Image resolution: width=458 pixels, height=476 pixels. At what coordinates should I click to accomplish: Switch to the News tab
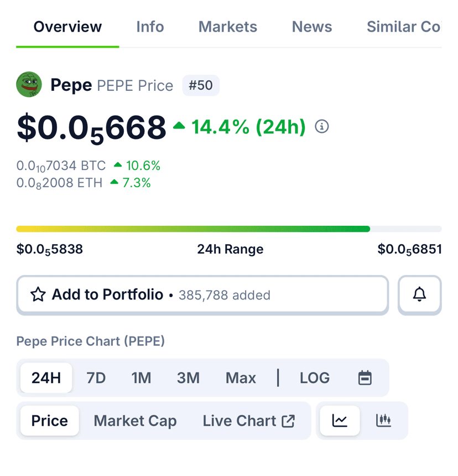[x=312, y=27]
